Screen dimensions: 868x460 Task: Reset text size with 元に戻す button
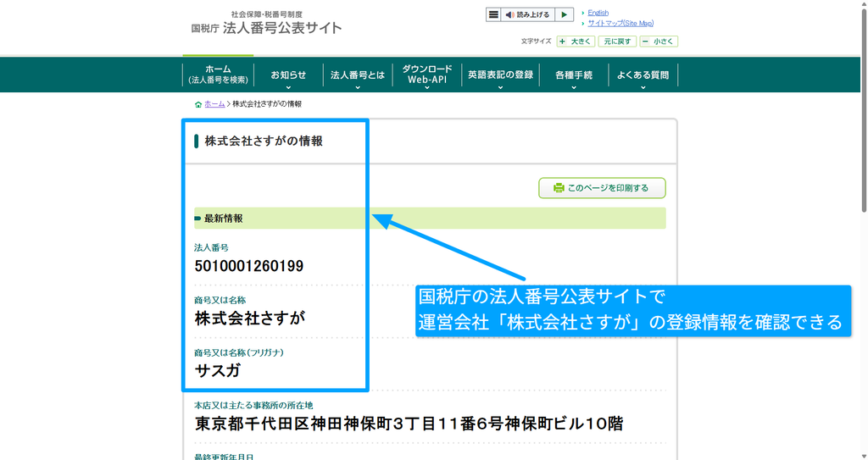click(617, 42)
